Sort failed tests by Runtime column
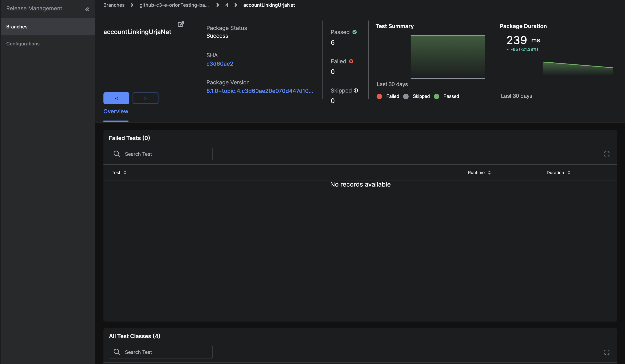 point(479,173)
